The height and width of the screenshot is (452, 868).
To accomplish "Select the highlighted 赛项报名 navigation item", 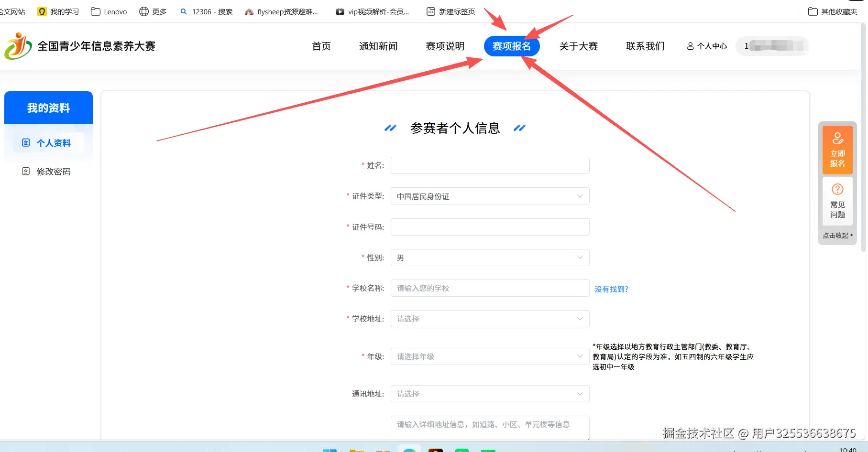I will click(x=512, y=46).
